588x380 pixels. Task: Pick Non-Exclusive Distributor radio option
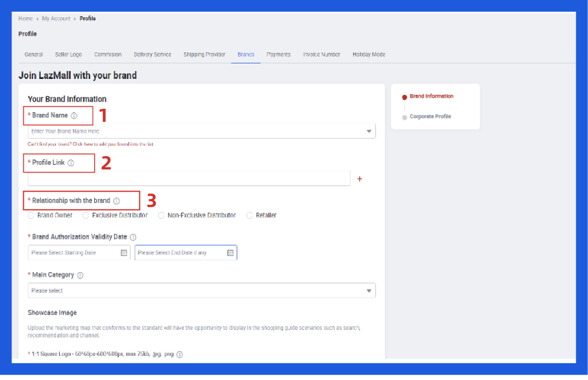point(161,216)
